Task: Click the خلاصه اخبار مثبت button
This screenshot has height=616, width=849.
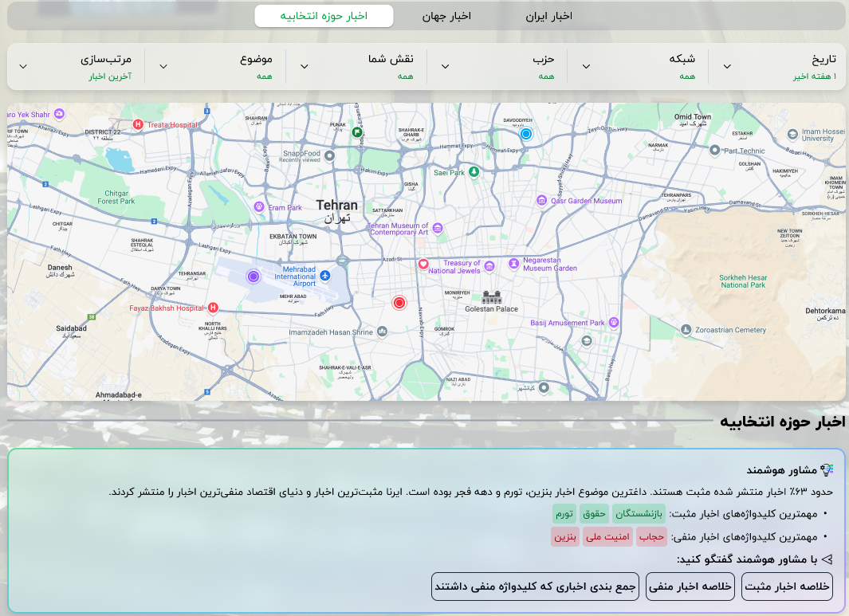Action: 787,586
